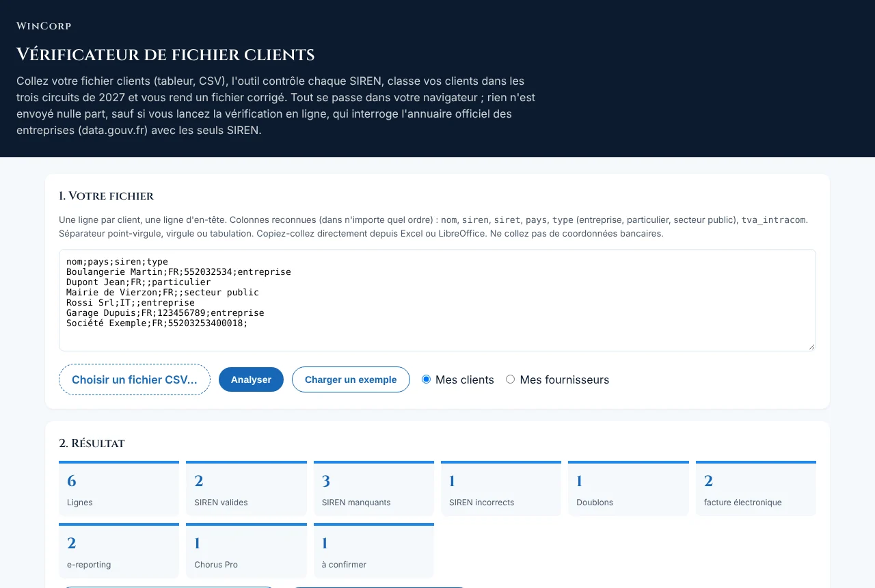Click the "2. Résultat" section heading
This screenshot has width=875, height=588.
pos(92,444)
